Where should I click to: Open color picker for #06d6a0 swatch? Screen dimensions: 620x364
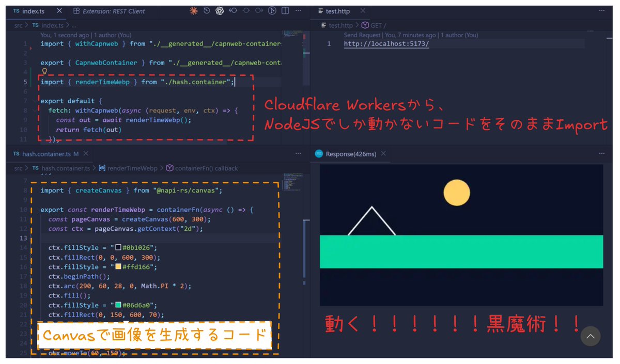point(118,305)
